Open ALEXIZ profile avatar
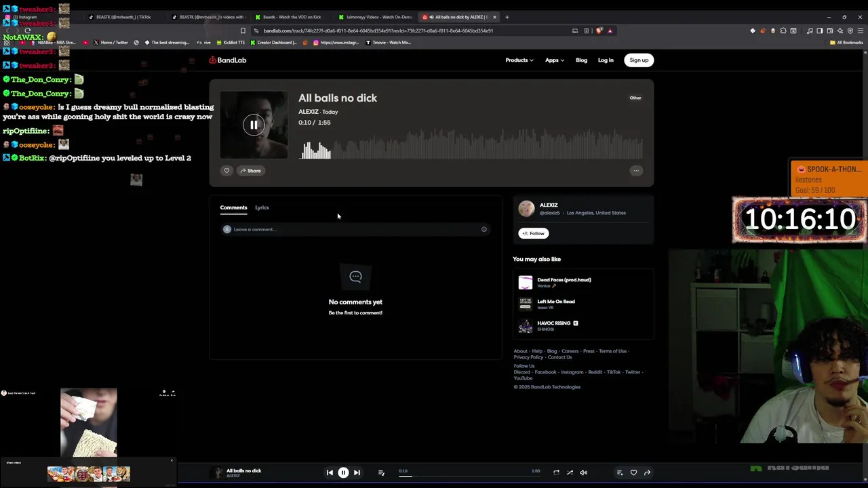 (x=526, y=209)
